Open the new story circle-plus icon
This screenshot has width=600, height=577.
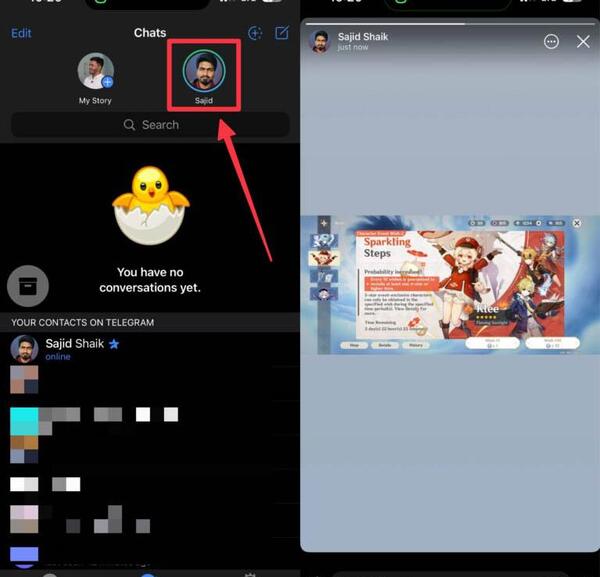click(x=255, y=33)
